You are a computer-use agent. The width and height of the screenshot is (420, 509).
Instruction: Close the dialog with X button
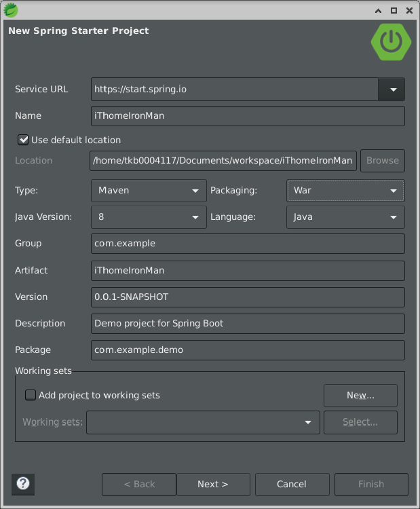409,10
